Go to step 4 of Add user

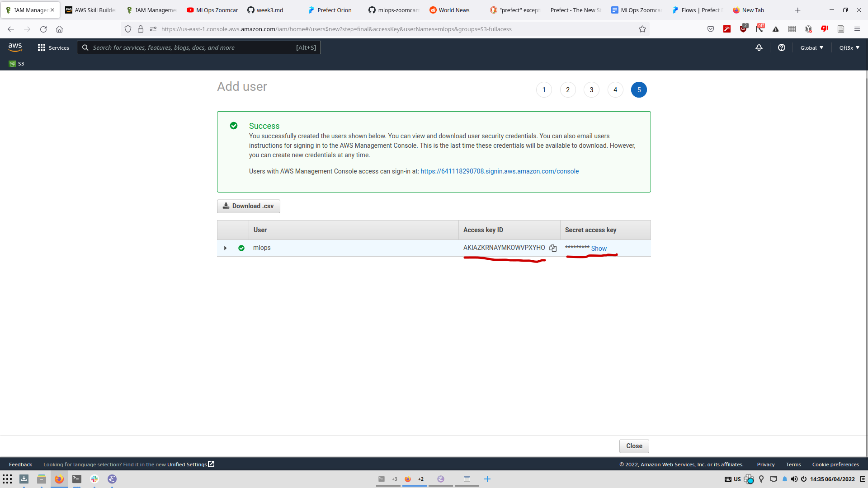pos(615,90)
